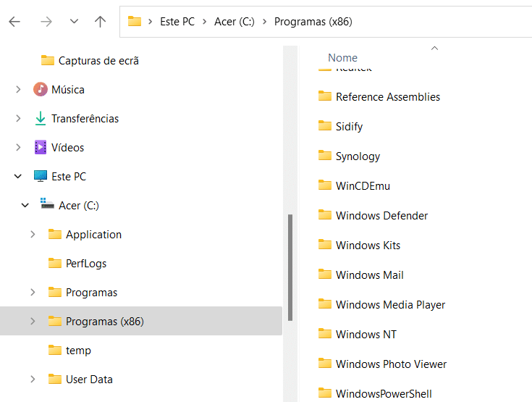
Task: Expand the Música tree node
Action: [18, 90]
